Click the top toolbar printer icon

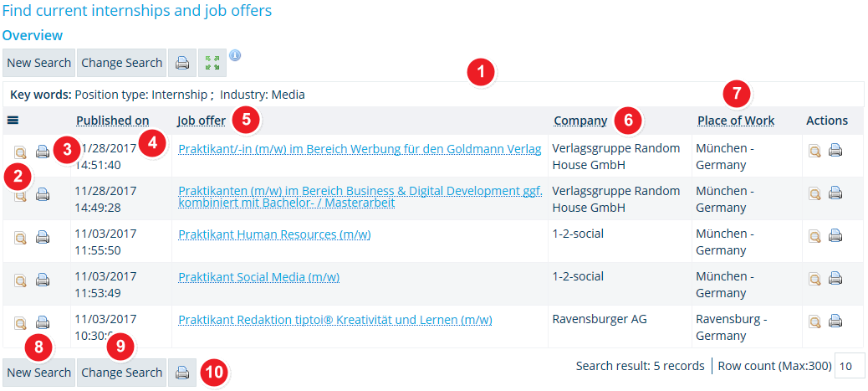182,63
